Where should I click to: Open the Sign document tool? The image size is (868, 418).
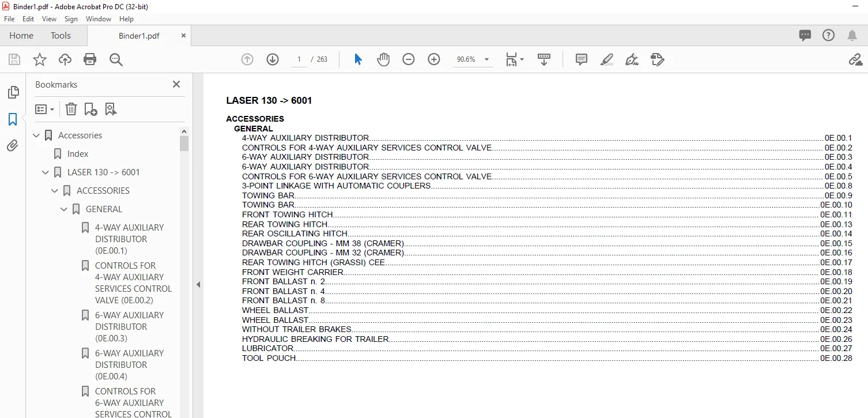click(632, 59)
